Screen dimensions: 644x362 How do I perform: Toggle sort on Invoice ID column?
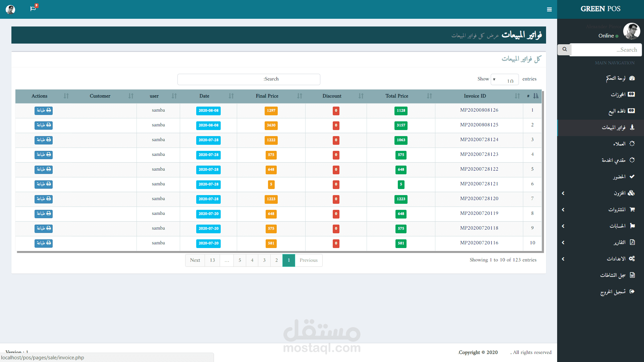[x=475, y=96]
